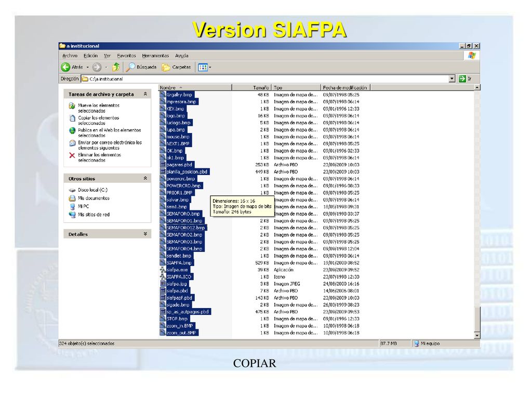Image resolution: width=532 pixels, height=399 pixels.
Task: Open the address bar dropdown
Action: 452,79
